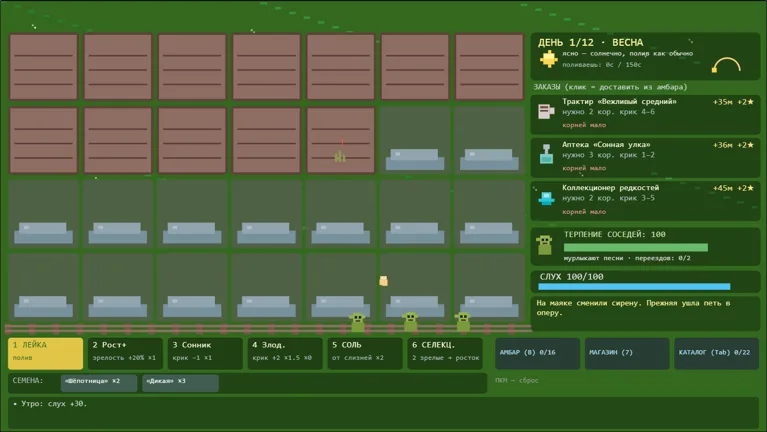This screenshot has height=432, width=767.
Task: Click the «Утро: слух +30.» log entry
Action: coord(50,404)
